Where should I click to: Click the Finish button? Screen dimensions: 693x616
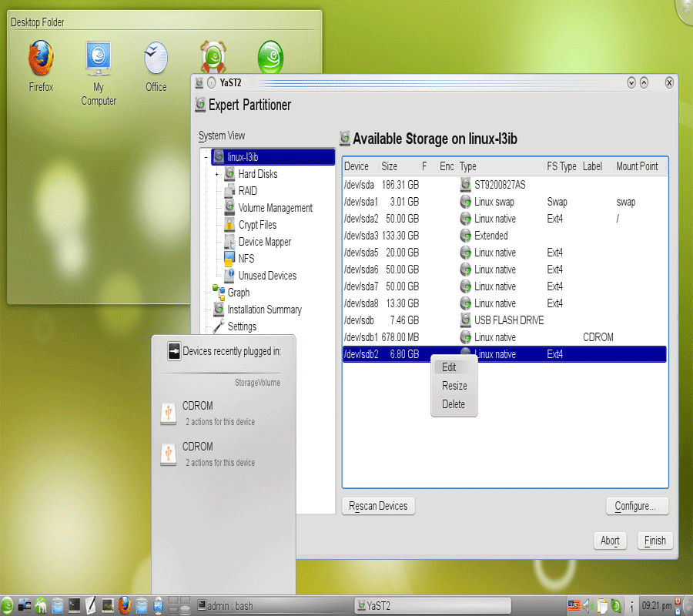pos(655,541)
